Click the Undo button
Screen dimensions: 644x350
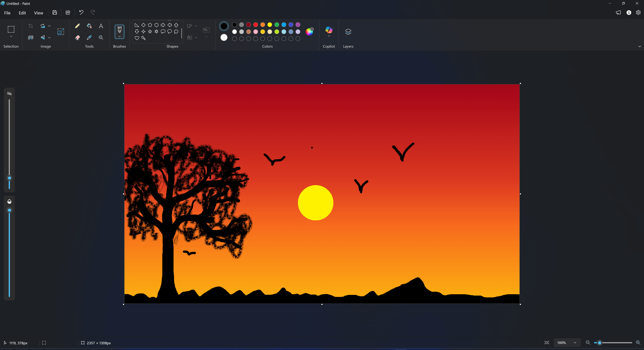coord(81,12)
